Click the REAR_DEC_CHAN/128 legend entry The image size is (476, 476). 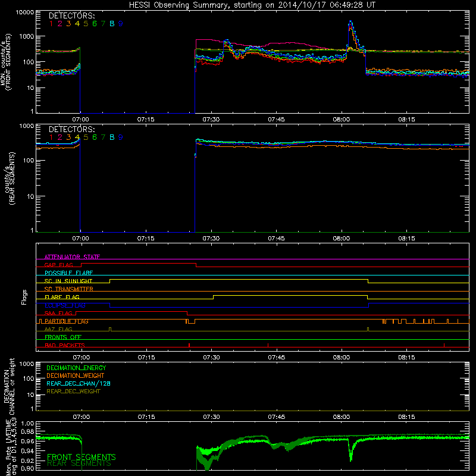coord(79,383)
